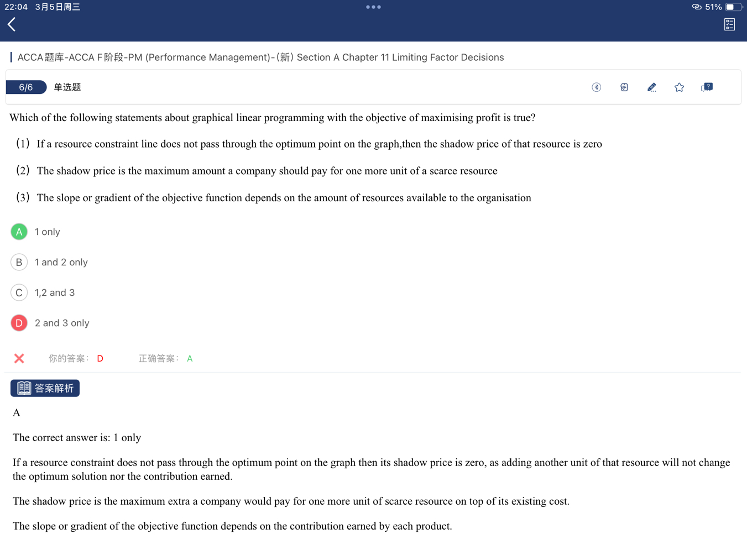
Task: Select option B radio circle
Action: [19, 262]
